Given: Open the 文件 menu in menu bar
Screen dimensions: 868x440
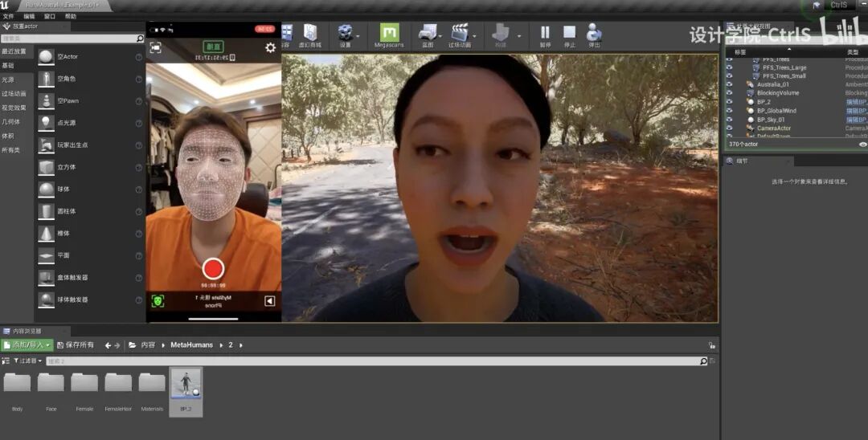Looking at the screenshot, I should [x=8, y=16].
